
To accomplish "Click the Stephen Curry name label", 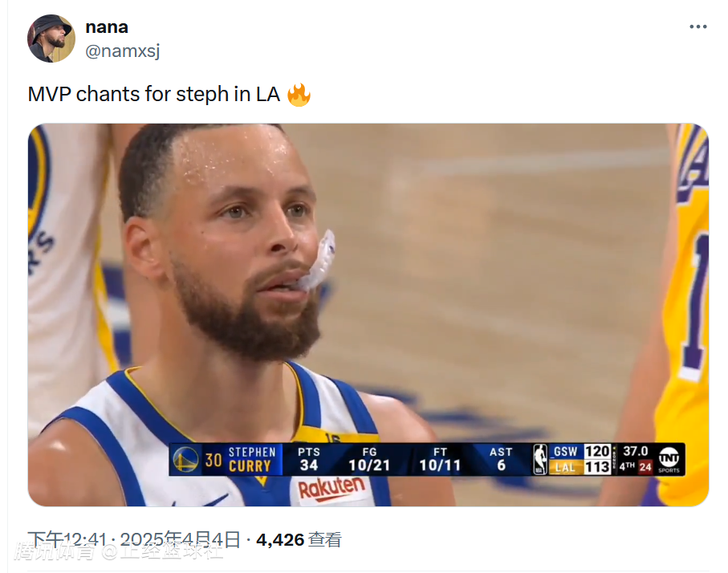I will click(250, 459).
